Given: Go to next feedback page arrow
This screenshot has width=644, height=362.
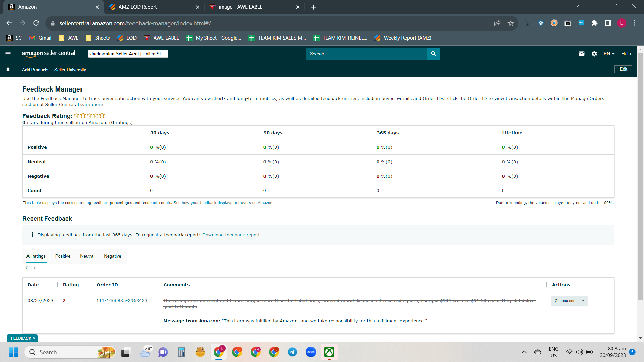Looking at the screenshot, I should point(35,268).
